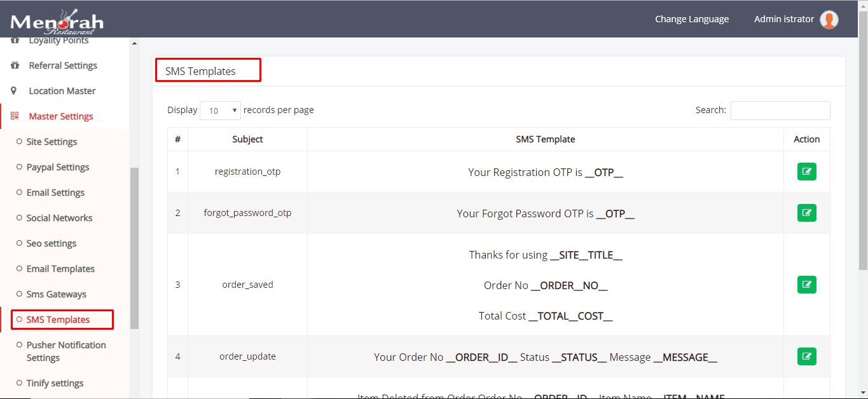Image resolution: width=868 pixels, height=399 pixels.
Task: Click the location pin icon beside Location Master
Action: pyautogui.click(x=14, y=90)
